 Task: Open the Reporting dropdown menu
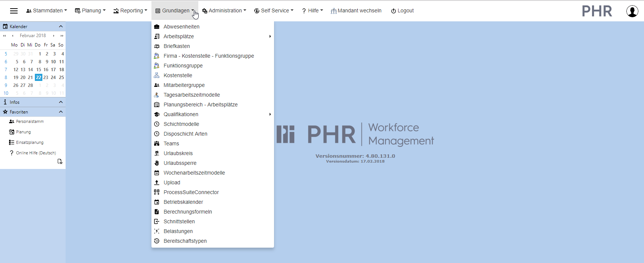[130, 11]
